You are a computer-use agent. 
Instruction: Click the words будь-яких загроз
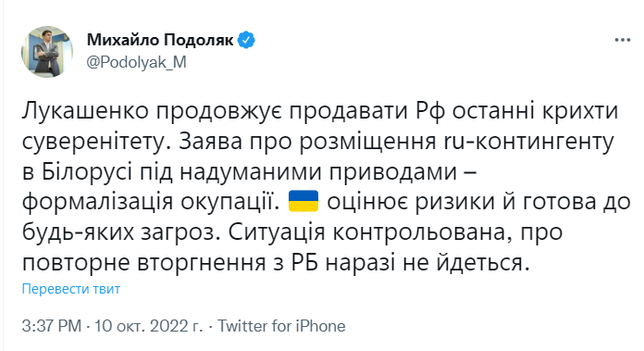tap(120, 232)
